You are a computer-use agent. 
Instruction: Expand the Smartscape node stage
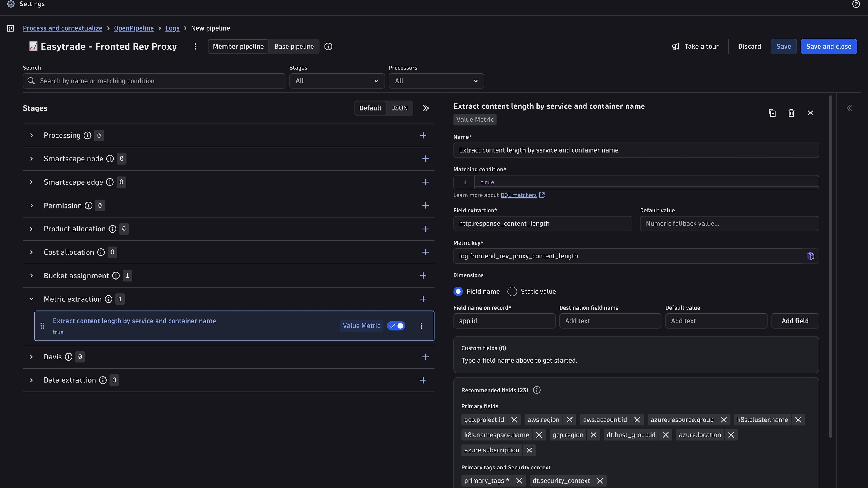31,159
